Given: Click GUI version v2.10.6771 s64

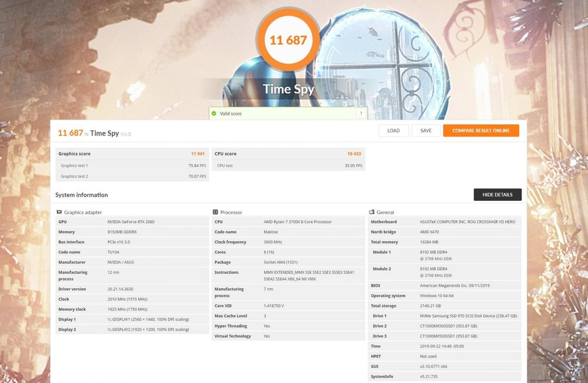Looking at the screenshot, I should tap(433, 367).
